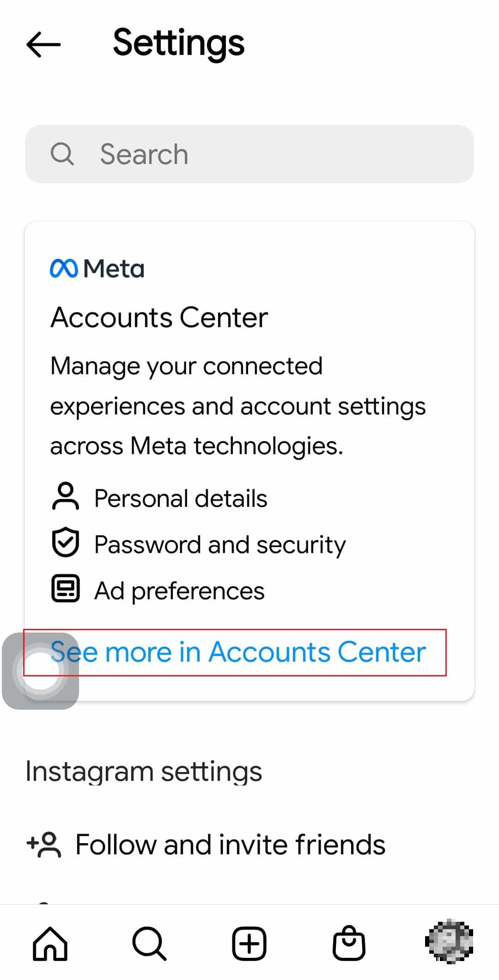
Task: Tap the magnifier icon in search bar
Action: [62, 154]
